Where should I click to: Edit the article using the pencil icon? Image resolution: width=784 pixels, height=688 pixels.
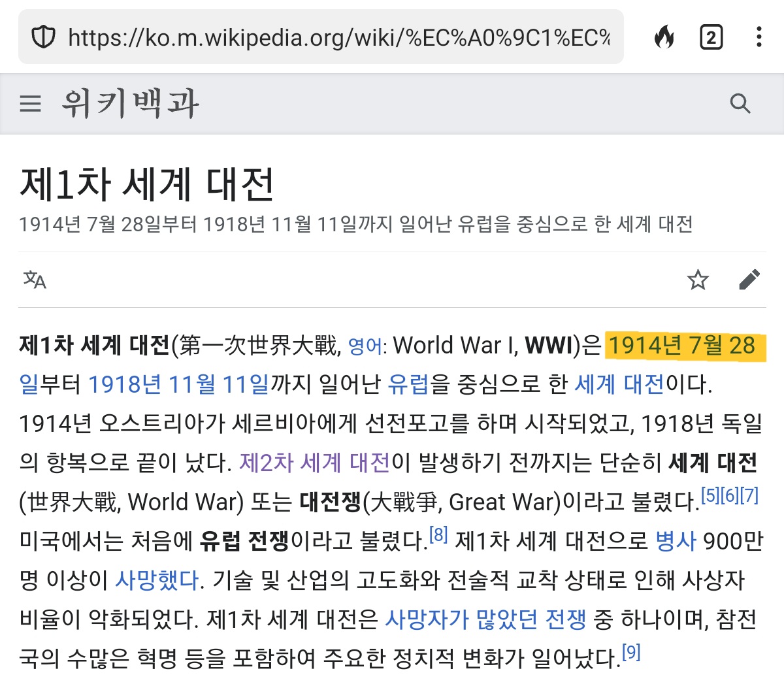(749, 280)
